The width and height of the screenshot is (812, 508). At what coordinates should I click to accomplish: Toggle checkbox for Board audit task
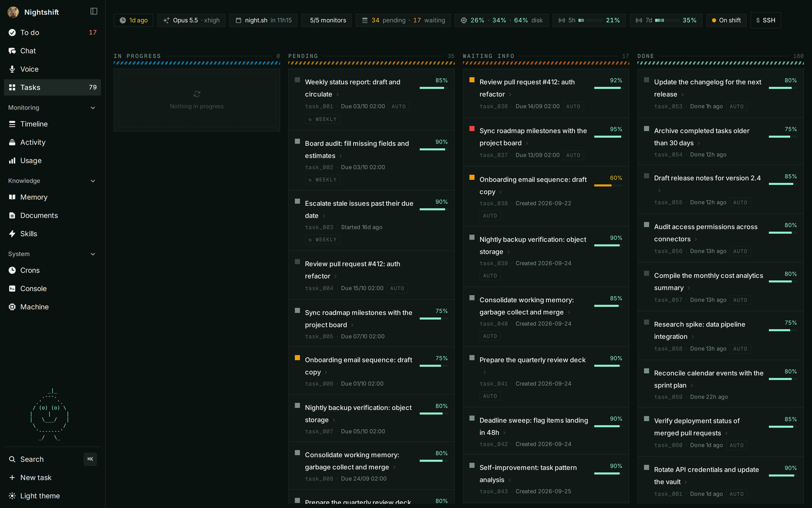point(297,141)
